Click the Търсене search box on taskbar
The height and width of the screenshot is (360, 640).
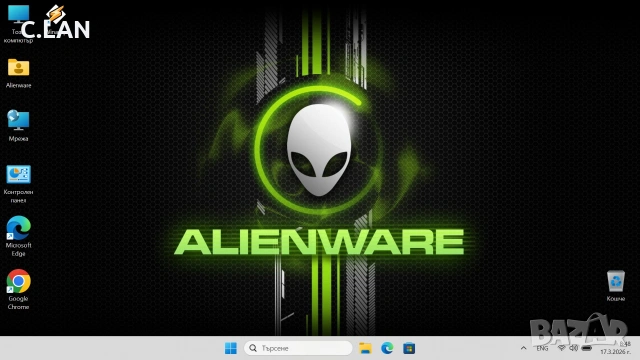coord(298,348)
